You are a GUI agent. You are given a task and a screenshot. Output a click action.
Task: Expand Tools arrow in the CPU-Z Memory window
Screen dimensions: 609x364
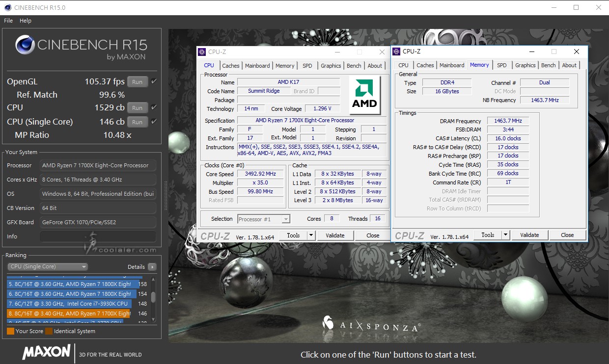[505, 235]
